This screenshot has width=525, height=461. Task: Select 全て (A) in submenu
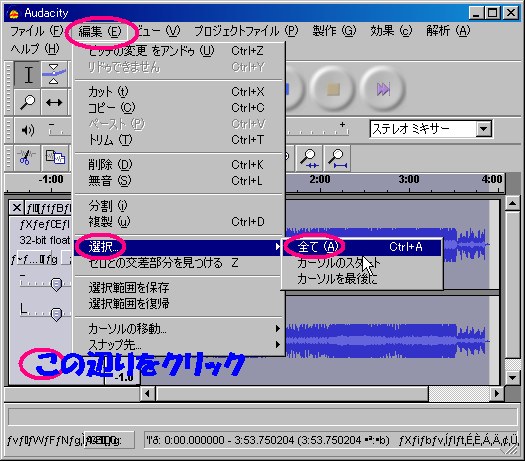(x=362, y=247)
